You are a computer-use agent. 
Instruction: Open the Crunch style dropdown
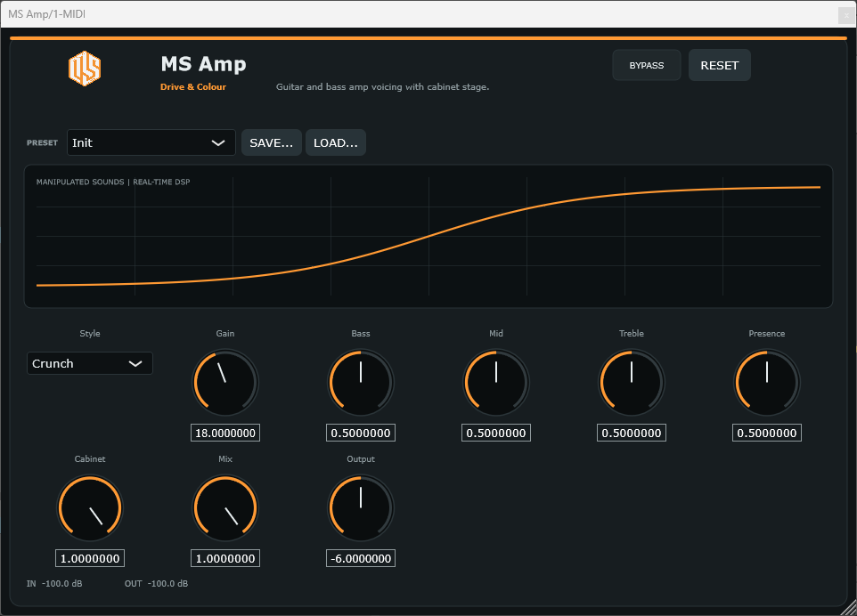click(x=90, y=363)
